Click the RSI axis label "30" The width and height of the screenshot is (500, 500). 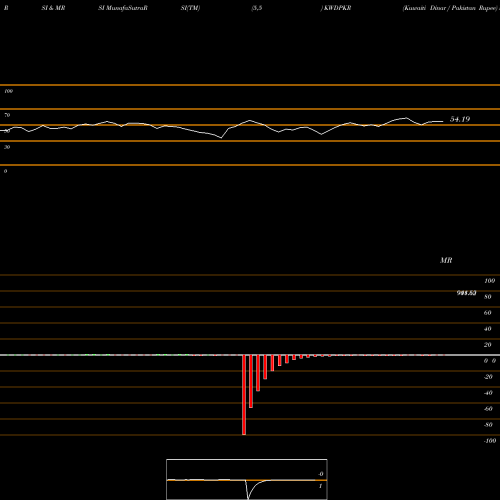point(7,147)
